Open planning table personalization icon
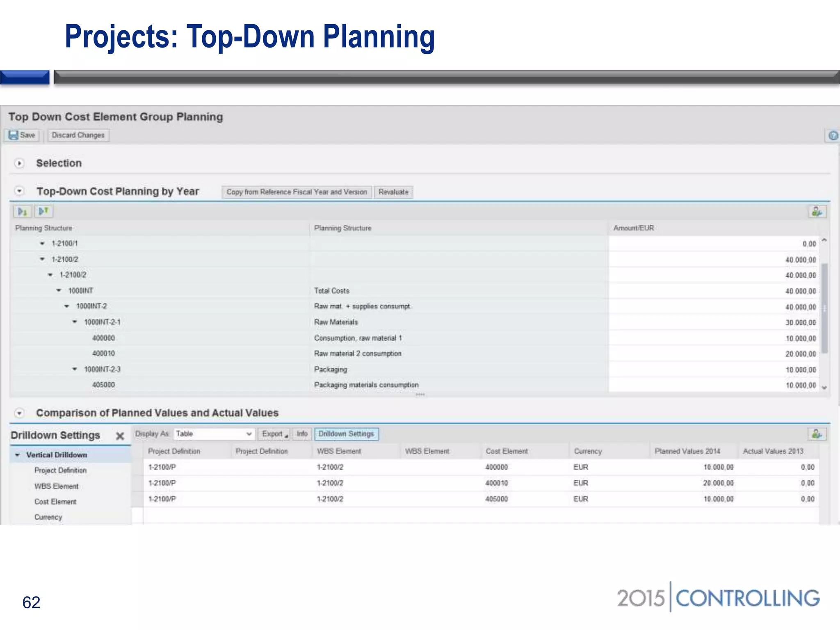 (817, 212)
